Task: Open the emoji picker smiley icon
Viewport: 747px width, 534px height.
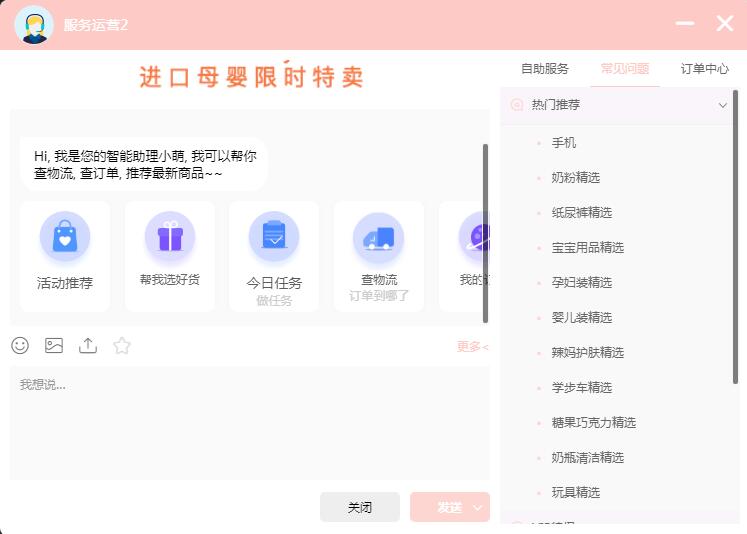Action: (x=20, y=345)
